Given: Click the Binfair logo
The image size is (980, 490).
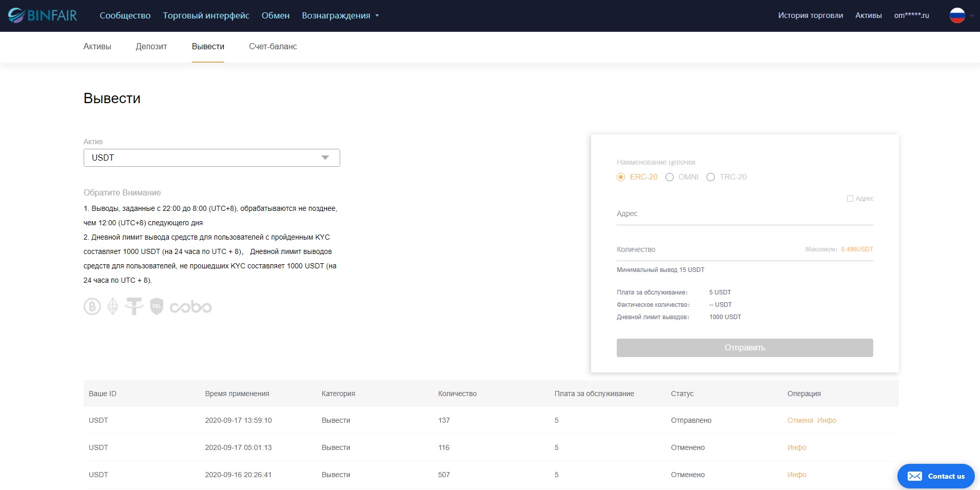Looking at the screenshot, I should (43, 15).
